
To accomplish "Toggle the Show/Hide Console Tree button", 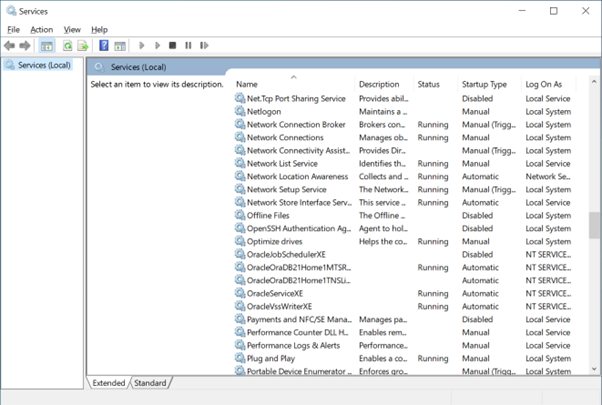I will click(x=46, y=46).
